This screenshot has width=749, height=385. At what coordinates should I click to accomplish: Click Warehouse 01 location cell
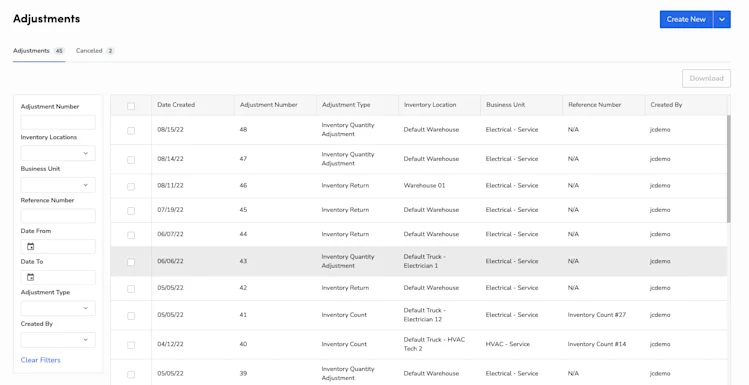click(x=424, y=185)
